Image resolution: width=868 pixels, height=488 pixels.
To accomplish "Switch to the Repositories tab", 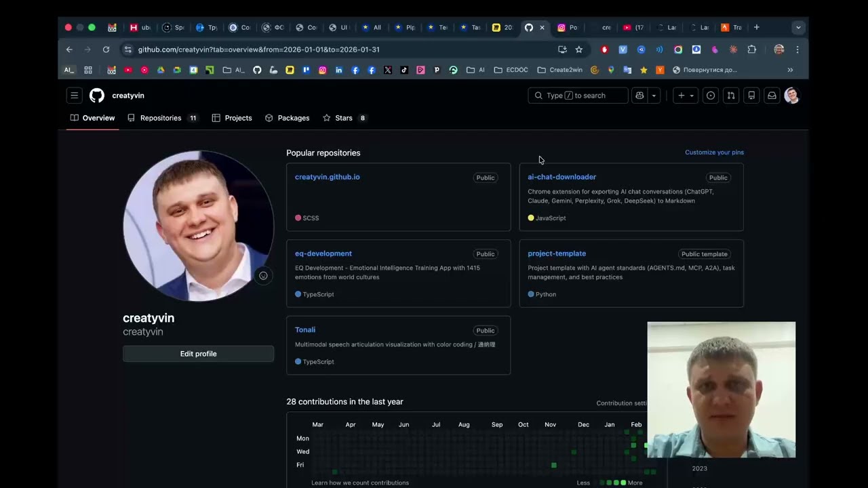I will coord(161,118).
